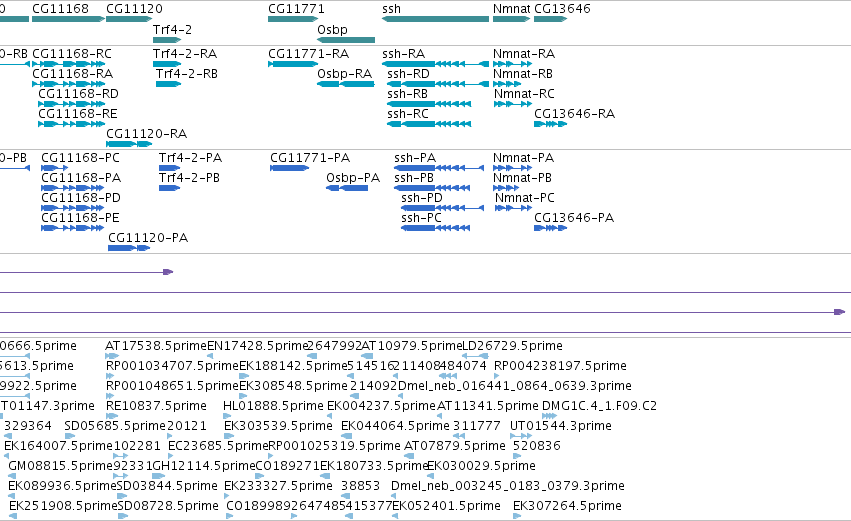Click EST EK188142.5prime
The height and width of the screenshot is (521, 851).
[x=293, y=366]
